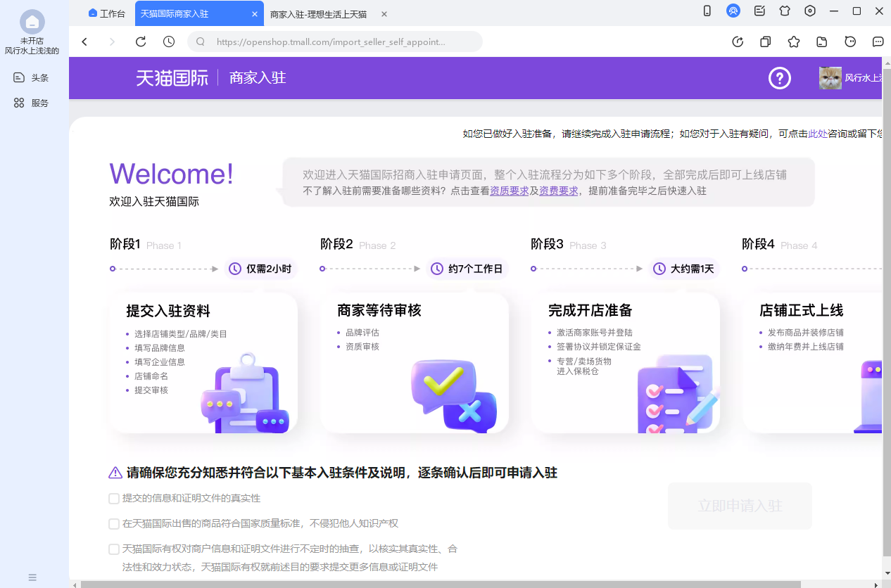Open the 头条 section in the sidebar

click(x=32, y=77)
